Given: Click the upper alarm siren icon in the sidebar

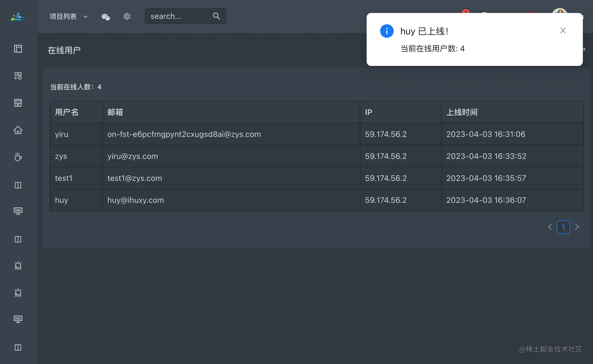Looking at the screenshot, I should click(18, 265).
